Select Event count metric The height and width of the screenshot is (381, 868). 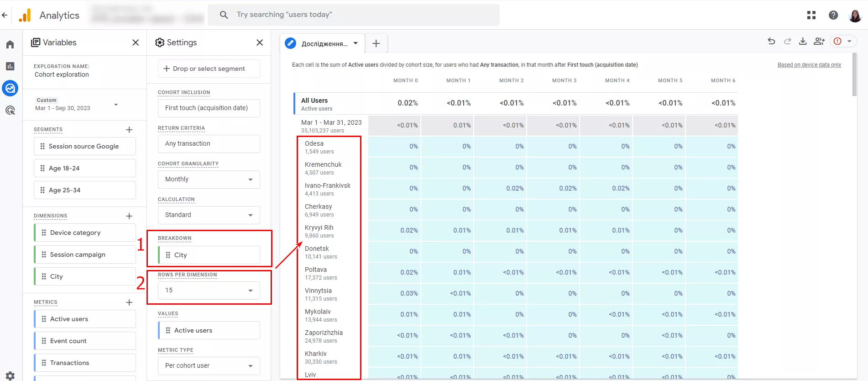85,341
